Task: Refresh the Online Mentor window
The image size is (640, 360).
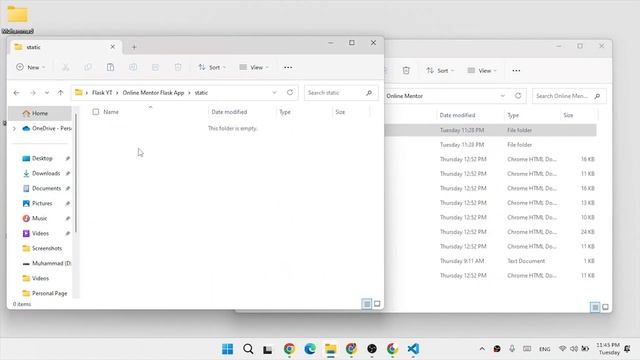Action: [518, 96]
